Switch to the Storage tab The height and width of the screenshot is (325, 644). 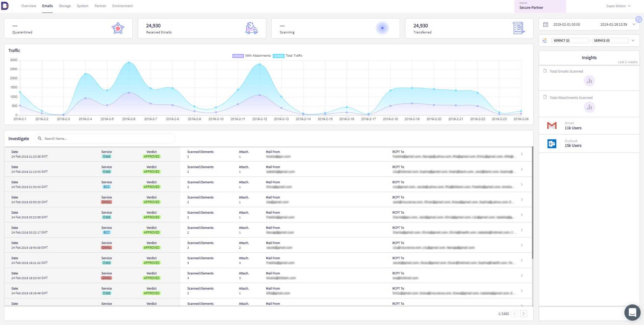pos(65,6)
